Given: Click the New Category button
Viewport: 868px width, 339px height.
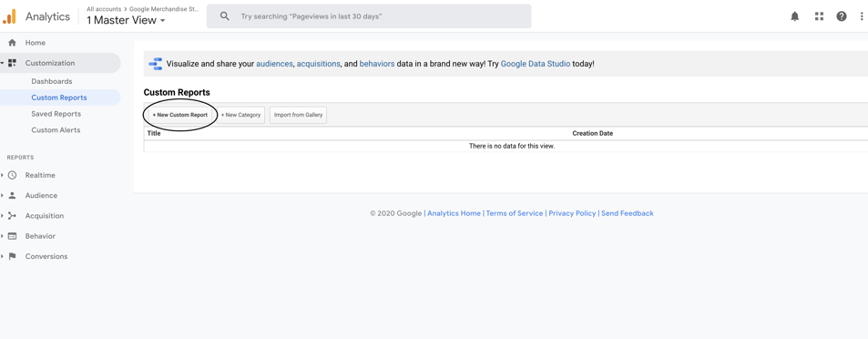Looking at the screenshot, I should click(x=240, y=115).
